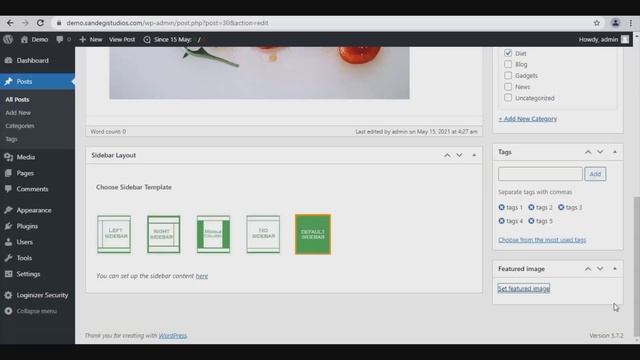Open the Categories submenu
Screen dimensions: 640x360
point(20,126)
